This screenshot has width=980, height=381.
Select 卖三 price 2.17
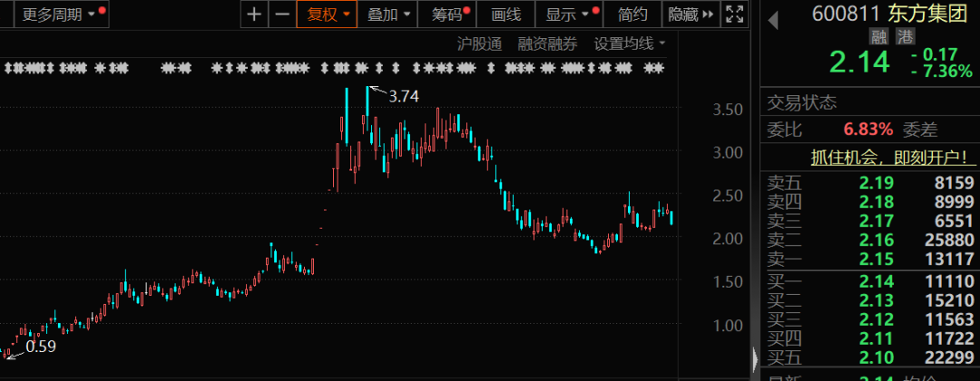[x=877, y=220]
